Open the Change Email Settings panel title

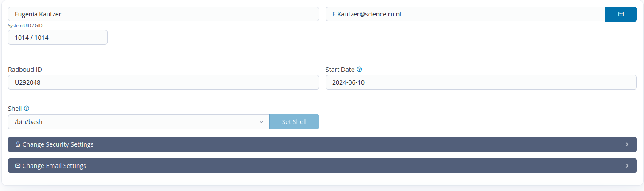[54, 166]
